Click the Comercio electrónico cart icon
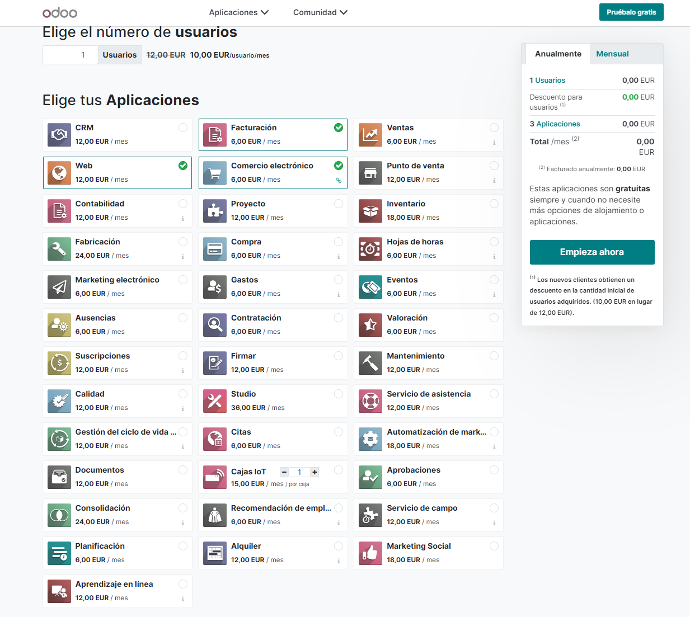Screen dimensions: 690x617 pyautogui.click(x=215, y=173)
